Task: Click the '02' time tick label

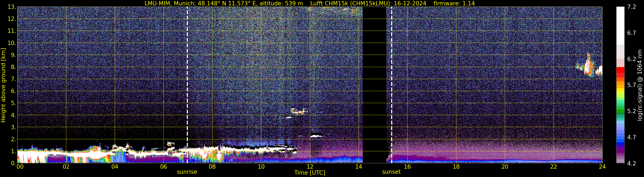Action: (x=66, y=167)
